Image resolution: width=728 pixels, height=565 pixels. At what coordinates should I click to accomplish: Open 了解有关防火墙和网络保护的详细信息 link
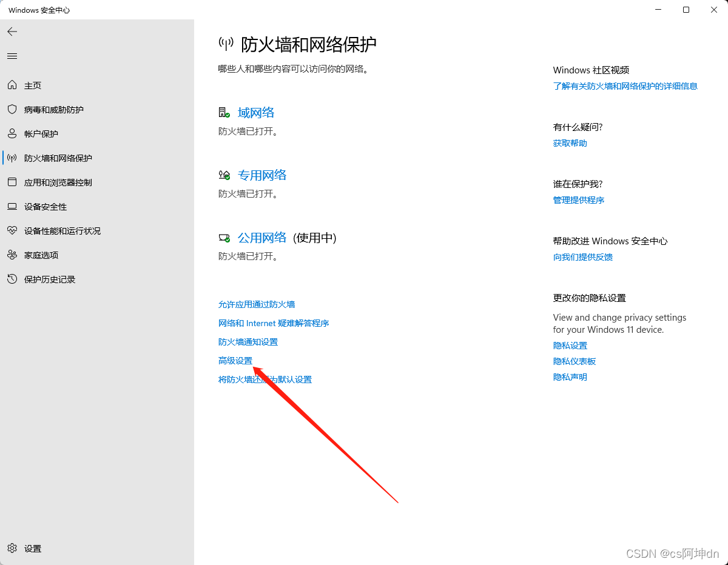[625, 86]
